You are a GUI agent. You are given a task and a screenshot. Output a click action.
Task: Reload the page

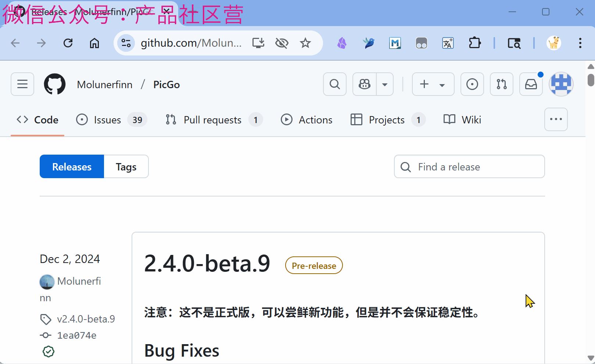(68, 43)
